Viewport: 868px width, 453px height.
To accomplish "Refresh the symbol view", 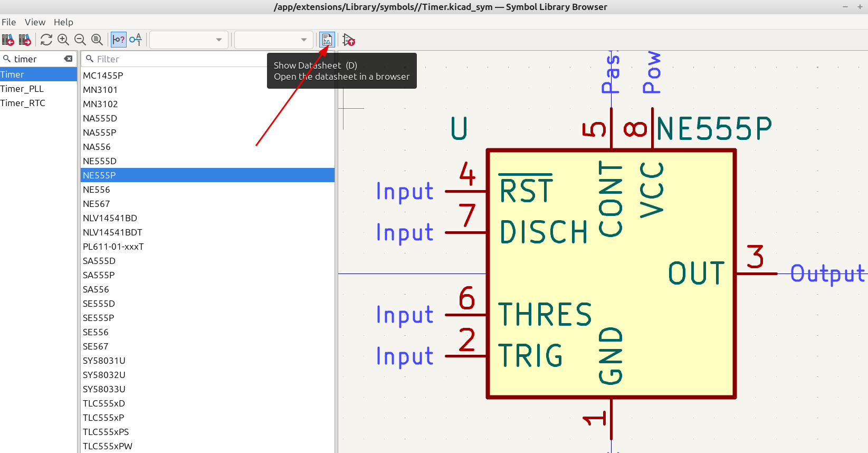I will [x=46, y=40].
